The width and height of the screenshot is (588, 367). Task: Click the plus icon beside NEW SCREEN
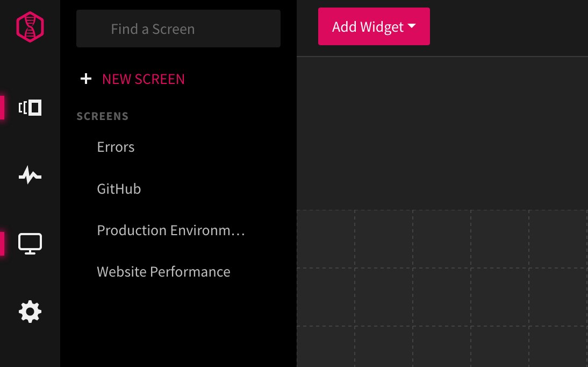point(85,79)
